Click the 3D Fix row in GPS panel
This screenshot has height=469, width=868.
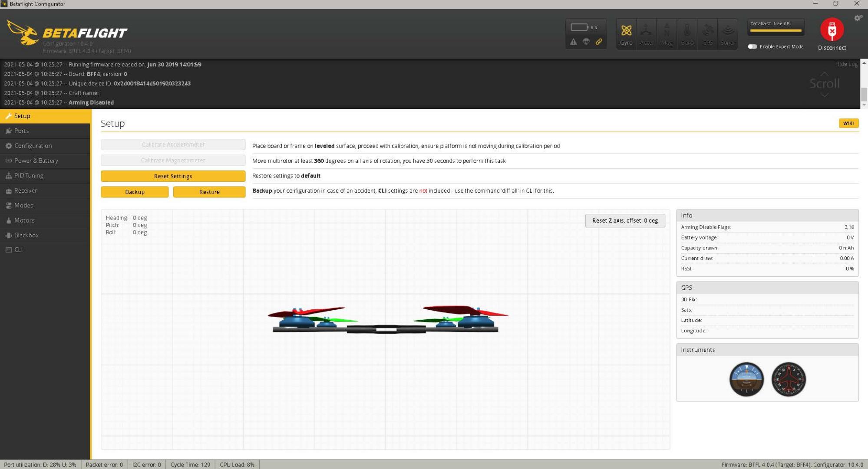click(x=767, y=299)
